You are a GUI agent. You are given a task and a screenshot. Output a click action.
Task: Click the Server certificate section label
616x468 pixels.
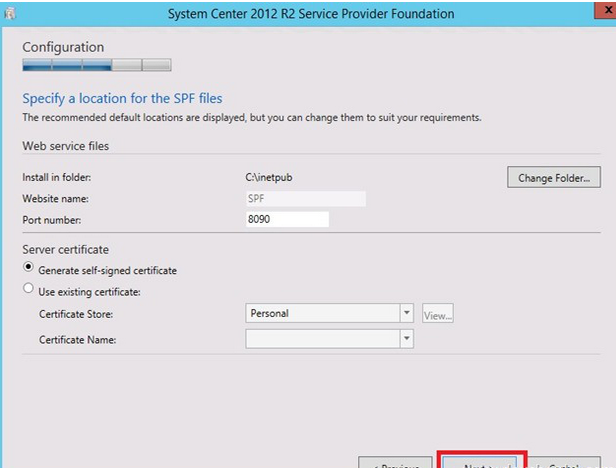pos(66,250)
